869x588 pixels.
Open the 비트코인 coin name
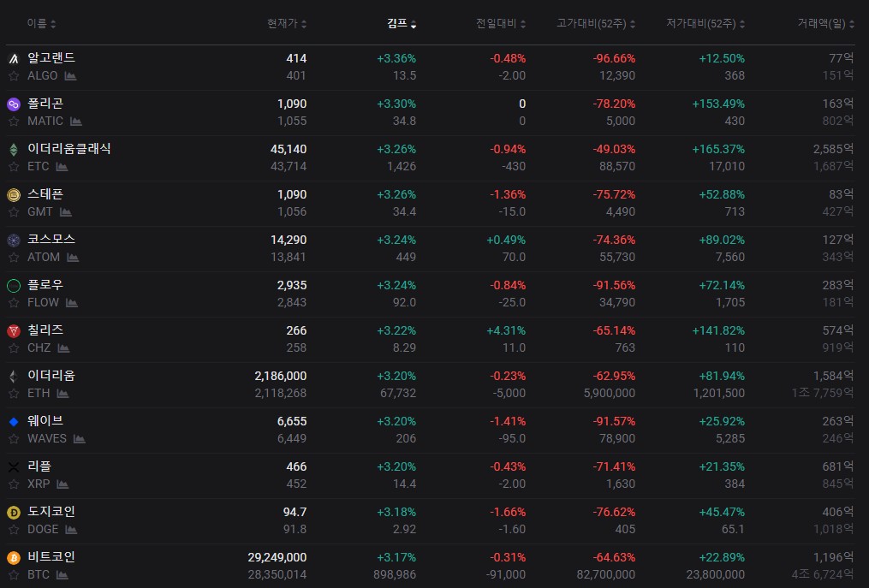tap(51, 558)
